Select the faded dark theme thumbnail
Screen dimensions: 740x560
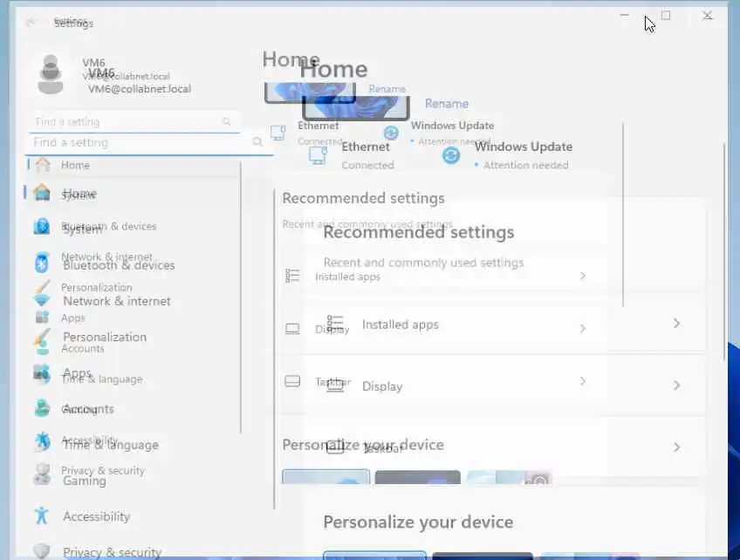point(418,477)
